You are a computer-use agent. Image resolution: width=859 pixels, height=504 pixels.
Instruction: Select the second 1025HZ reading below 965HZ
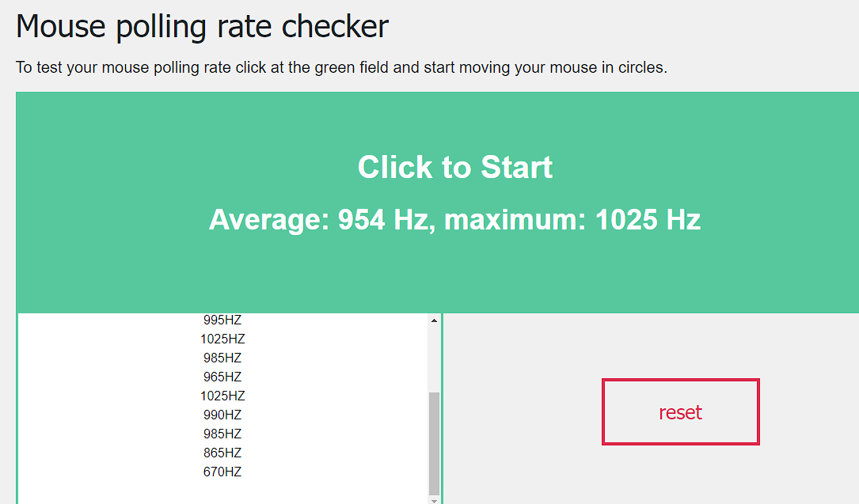[x=222, y=396]
